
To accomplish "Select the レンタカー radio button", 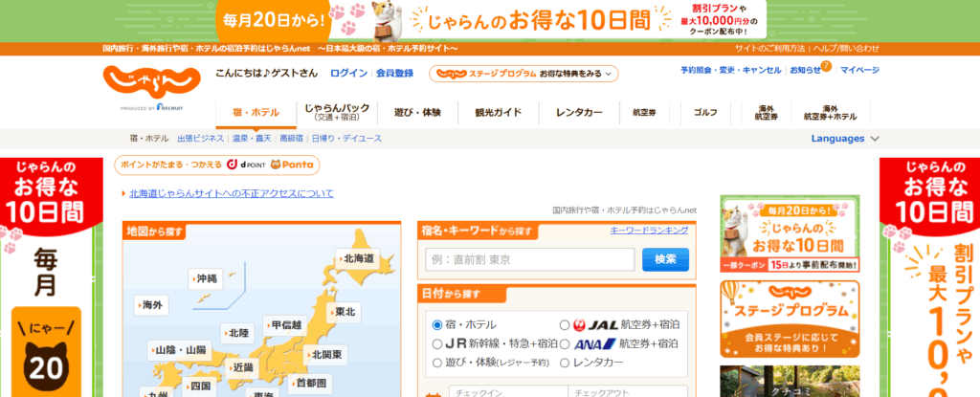I will pyautogui.click(x=565, y=363).
